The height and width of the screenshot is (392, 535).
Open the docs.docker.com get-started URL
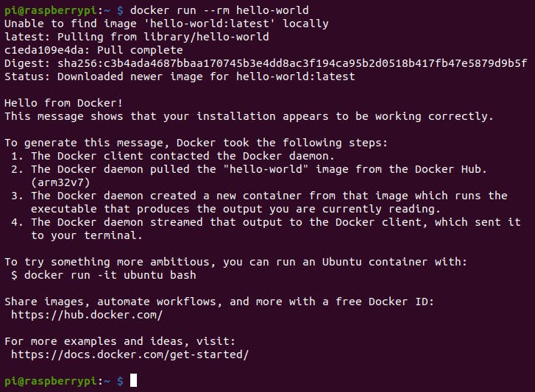130,354
